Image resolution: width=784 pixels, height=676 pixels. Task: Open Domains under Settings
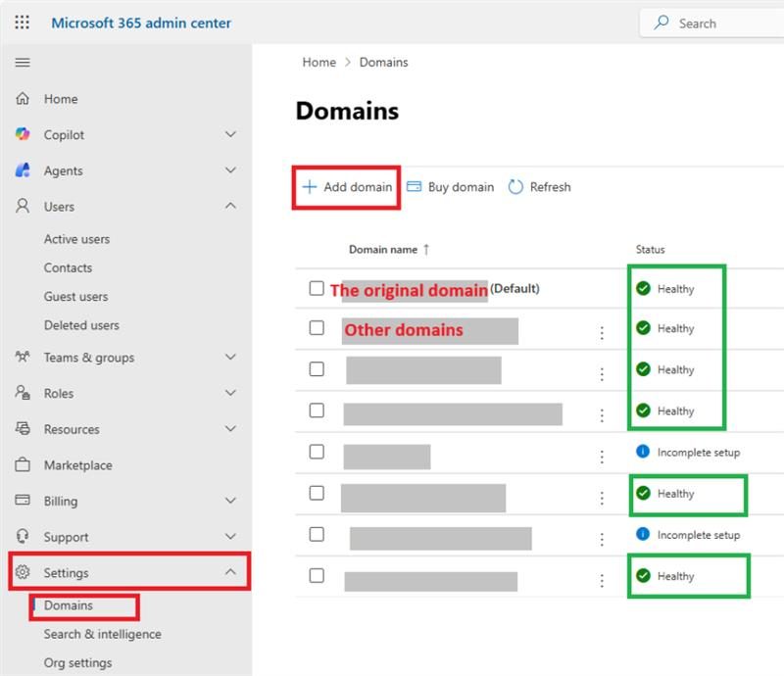click(69, 605)
